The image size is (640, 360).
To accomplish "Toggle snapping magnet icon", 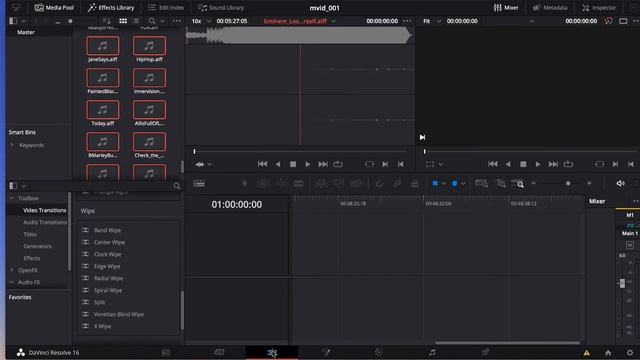I will click(380, 184).
